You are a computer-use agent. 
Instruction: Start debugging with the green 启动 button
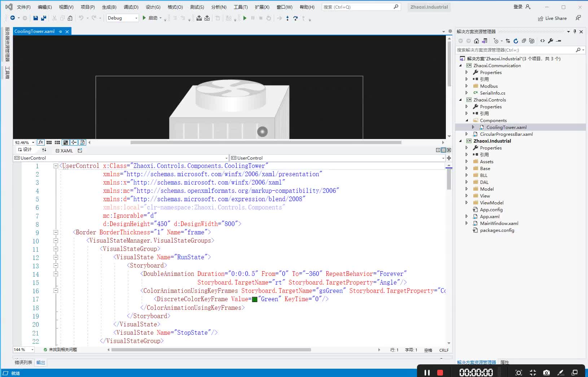point(150,18)
